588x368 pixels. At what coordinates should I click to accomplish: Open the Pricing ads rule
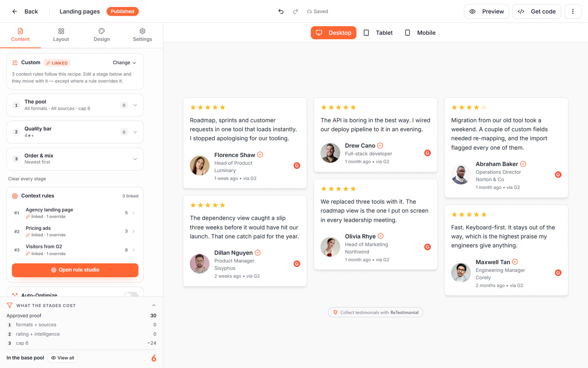point(75,231)
